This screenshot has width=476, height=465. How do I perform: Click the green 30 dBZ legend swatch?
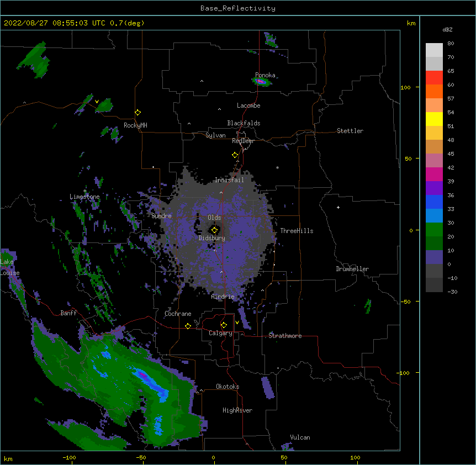click(x=434, y=230)
